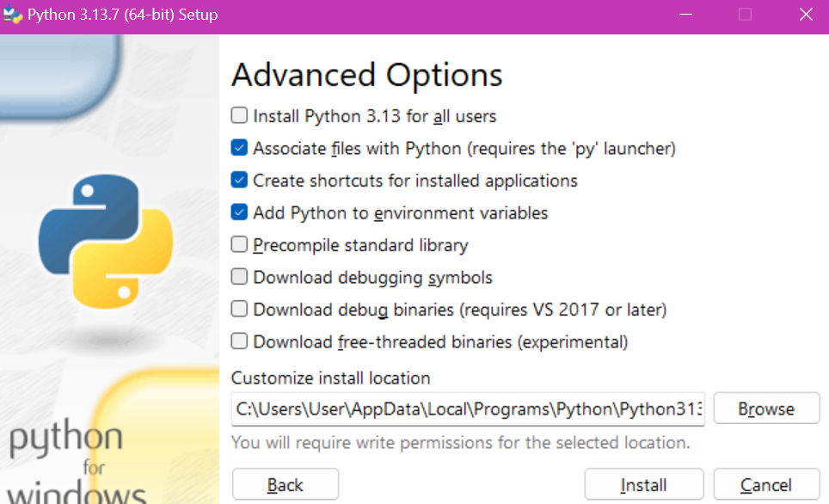
Task: Click the install location path field
Action: pos(468,409)
